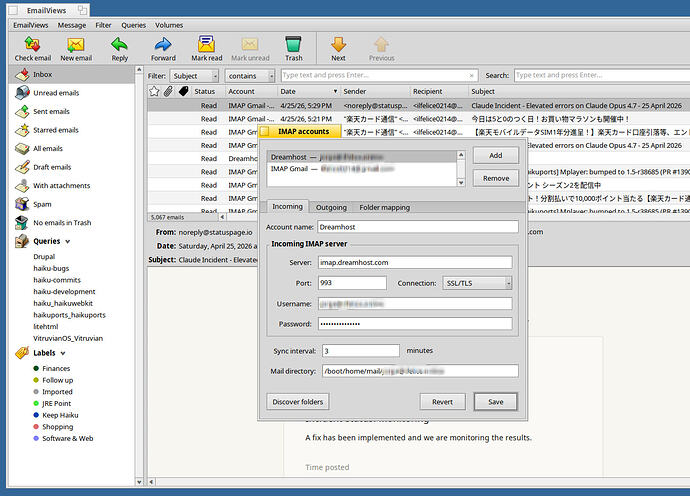Open the Queries menu
The height and width of the screenshot is (496, 690).
(x=133, y=25)
